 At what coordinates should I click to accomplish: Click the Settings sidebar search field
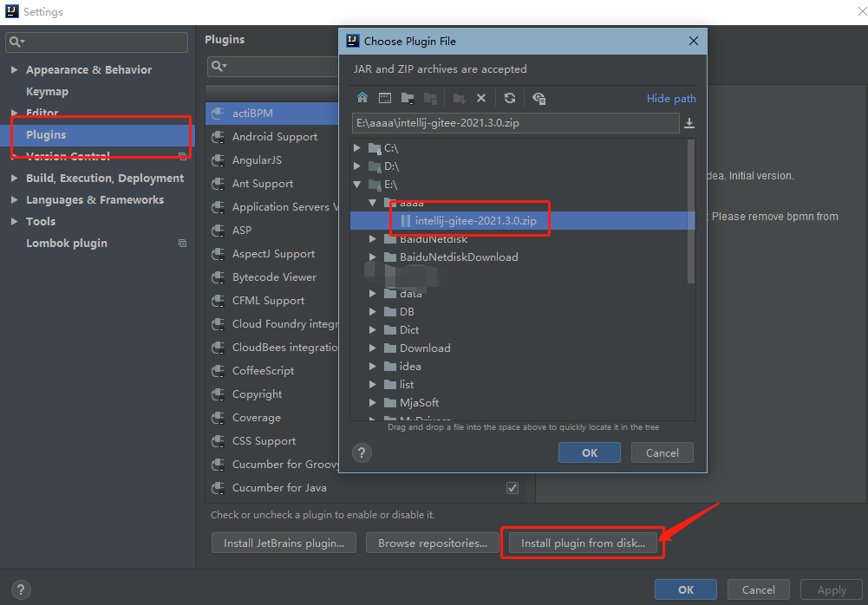(x=96, y=42)
